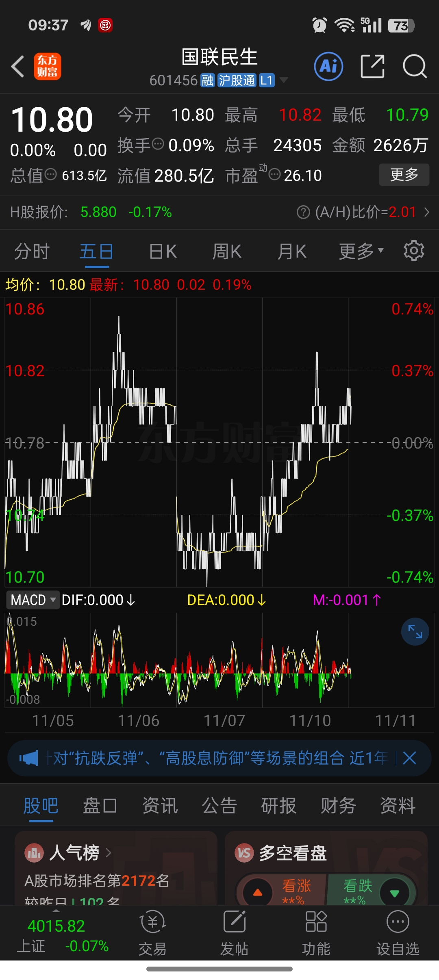Viewport: 439px width, 980px height.
Task: Tap the 市盈 info icon
Action: point(275,174)
